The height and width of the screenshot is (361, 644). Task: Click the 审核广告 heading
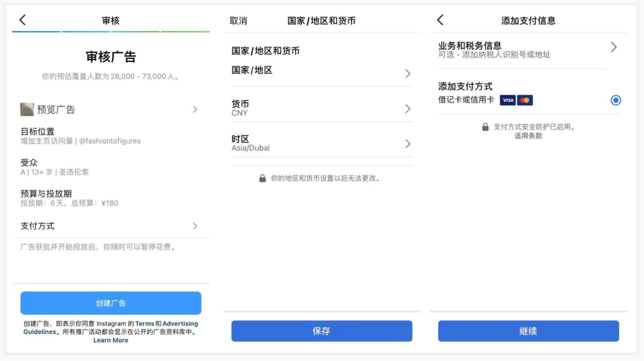click(x=111, y=57)
